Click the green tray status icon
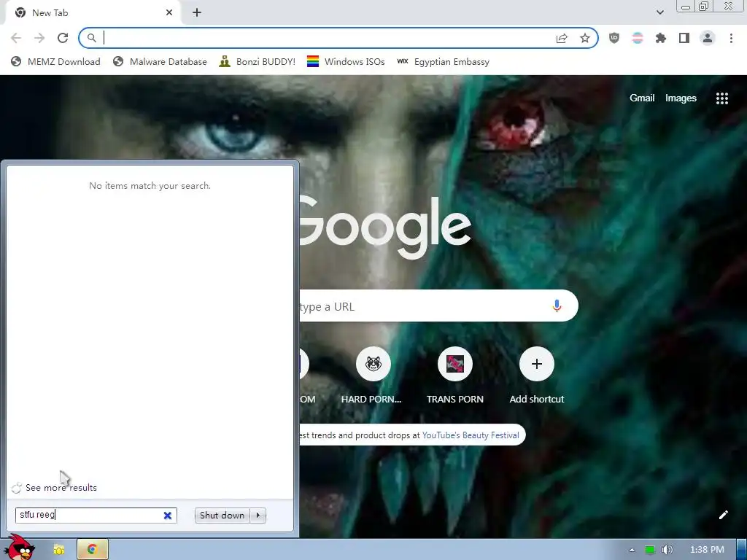747x560 pixels. tap(650, 550)
